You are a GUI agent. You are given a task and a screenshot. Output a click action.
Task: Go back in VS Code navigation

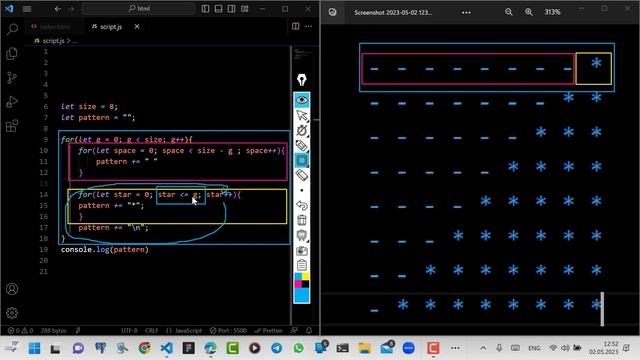coord(58,9)
